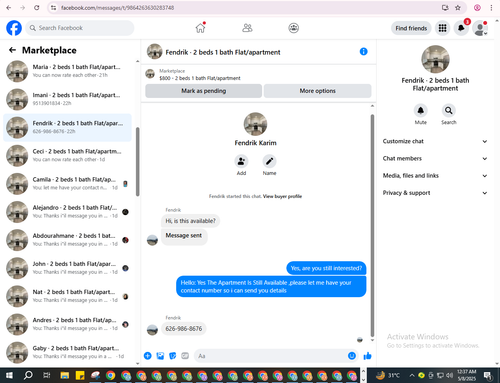This screenshot has height=383, width=500.
Task: Open the account profile picture menu
Action: 480,28
